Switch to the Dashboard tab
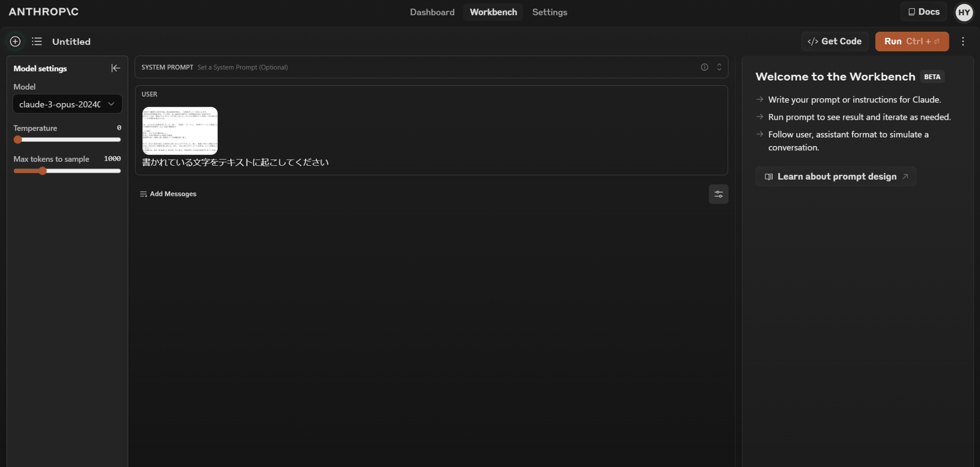Image resolution: width=980 pixels, height=467 pixels. pyautogui.click(x=432, y=12)
